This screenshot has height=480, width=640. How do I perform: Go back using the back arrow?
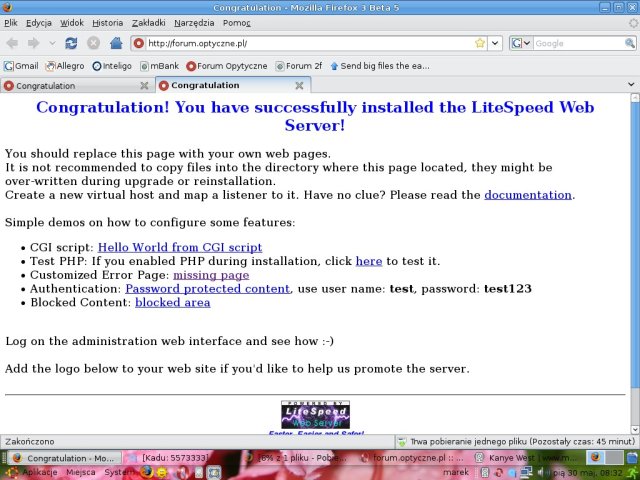(12, 43)
